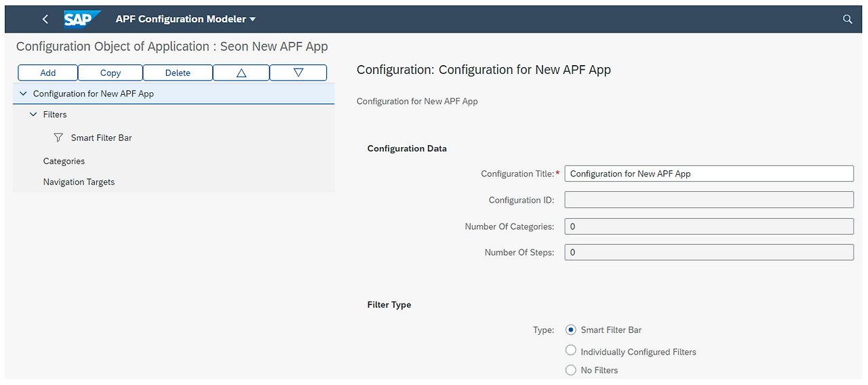Click the Configuration Data section heading
This screenshot has width=868, height=385.
(407, 148)
